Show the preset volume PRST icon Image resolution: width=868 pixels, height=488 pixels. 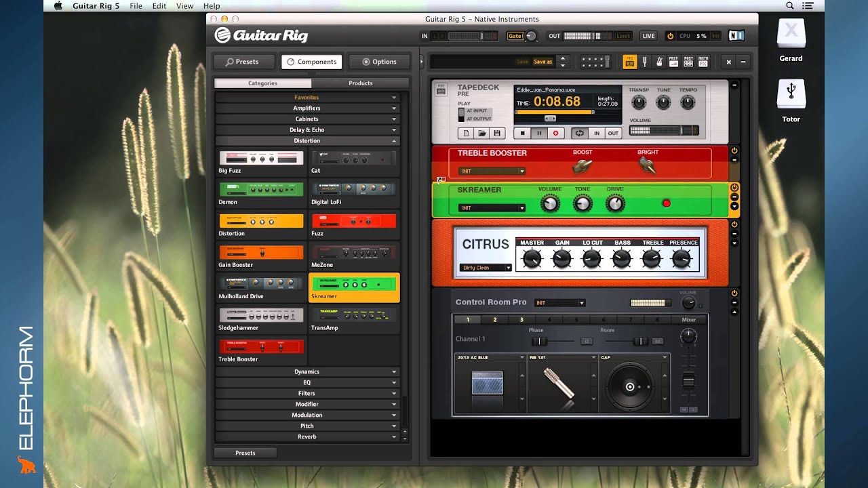[673, 62]
